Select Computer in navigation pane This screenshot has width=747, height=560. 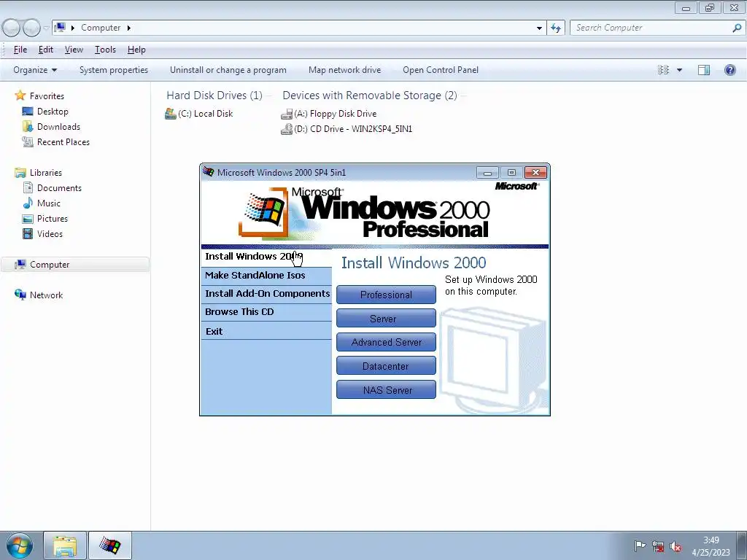point(75,265)
